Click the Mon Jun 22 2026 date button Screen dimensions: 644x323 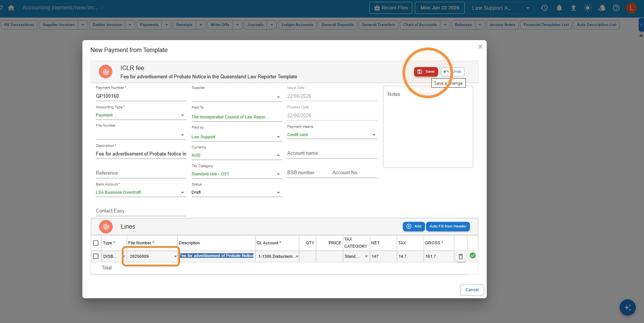pos(440,8)
